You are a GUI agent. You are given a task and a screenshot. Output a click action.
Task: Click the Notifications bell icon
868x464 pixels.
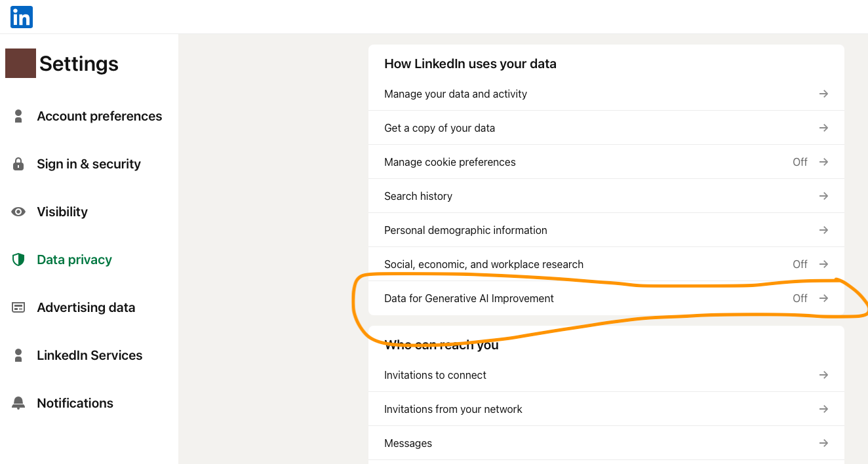tap(18, 403)
